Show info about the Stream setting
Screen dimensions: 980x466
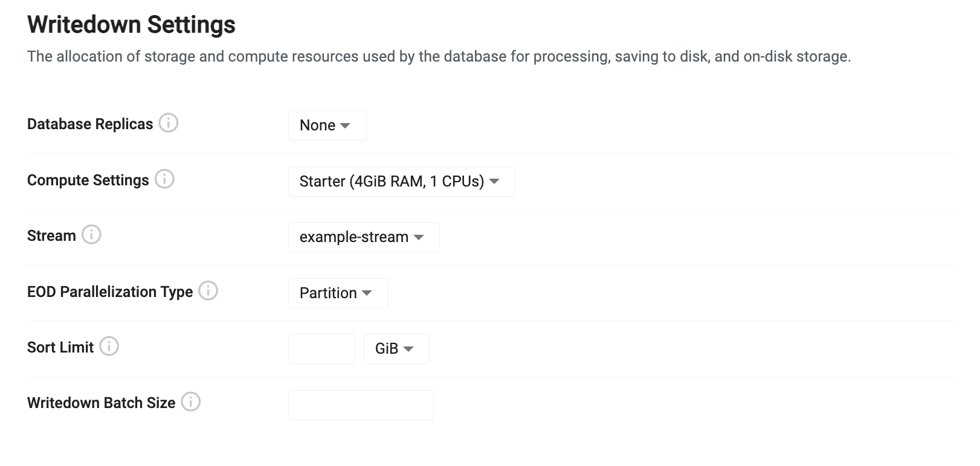(91, 235)
